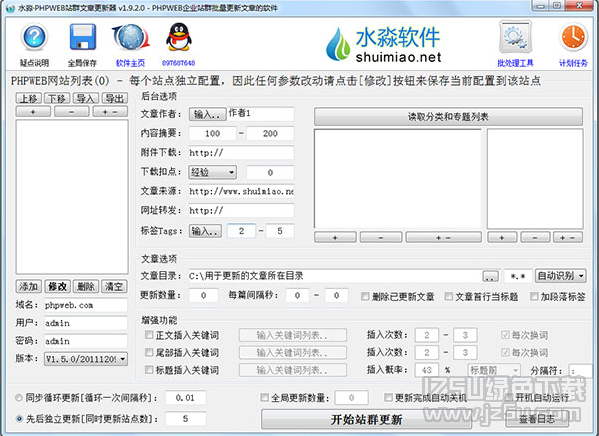Click the 水淼软件 shuimiao.net logo
The height and width of the screenshot is (436, 599).
[x=384, y=44]
